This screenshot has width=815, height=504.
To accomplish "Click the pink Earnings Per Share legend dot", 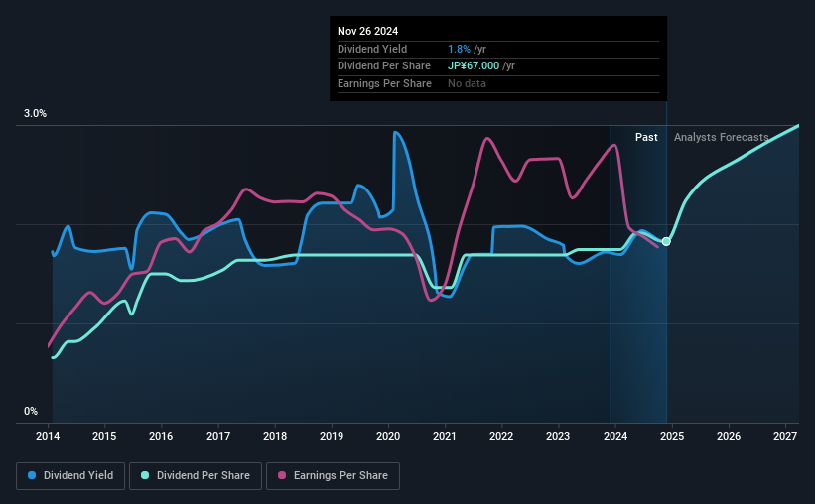I will pos(282,475).
